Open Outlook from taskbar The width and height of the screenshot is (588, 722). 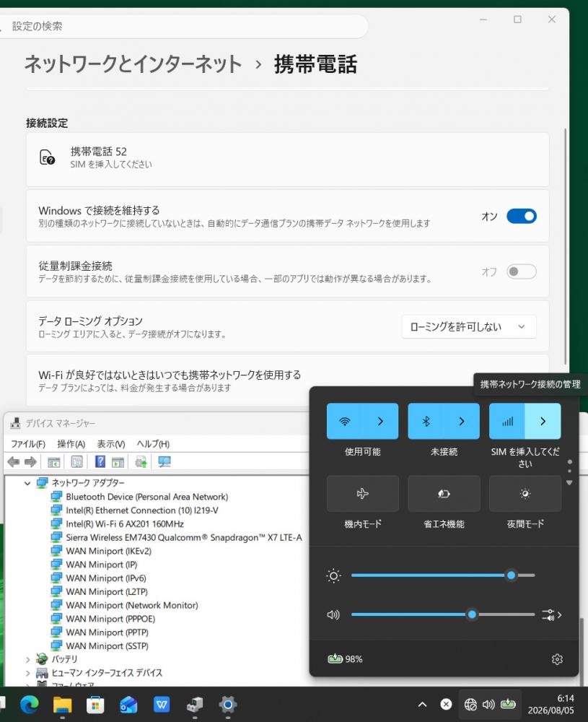pos(129,705)
